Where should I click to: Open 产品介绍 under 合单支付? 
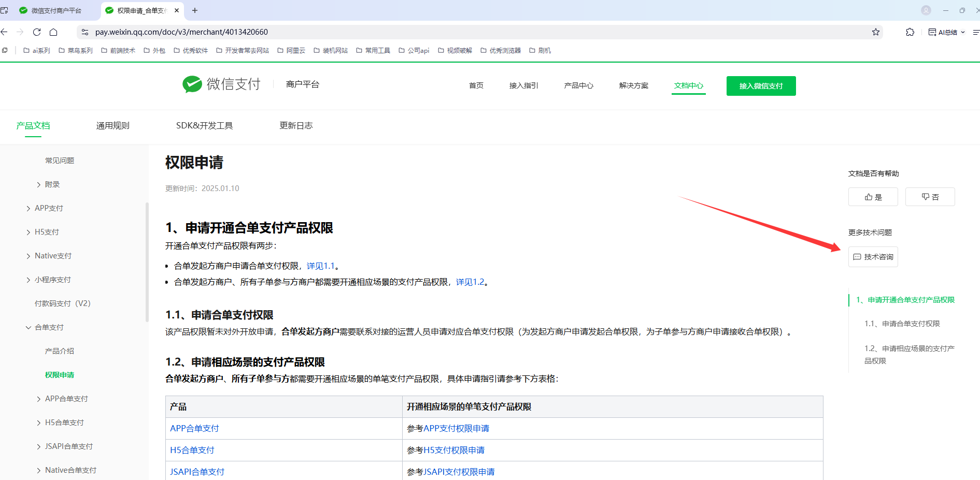pos(60,351)
